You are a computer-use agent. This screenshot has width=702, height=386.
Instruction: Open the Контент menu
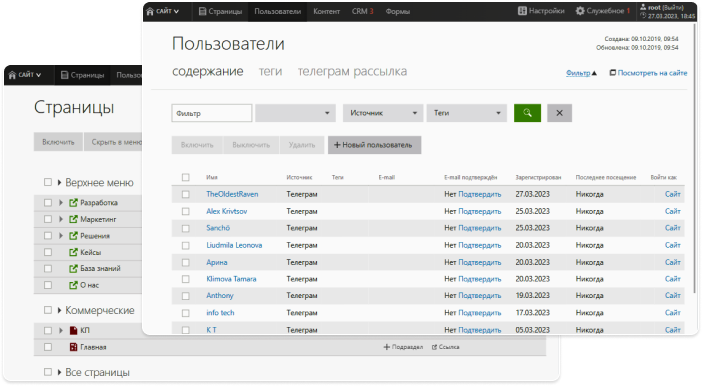326,11
